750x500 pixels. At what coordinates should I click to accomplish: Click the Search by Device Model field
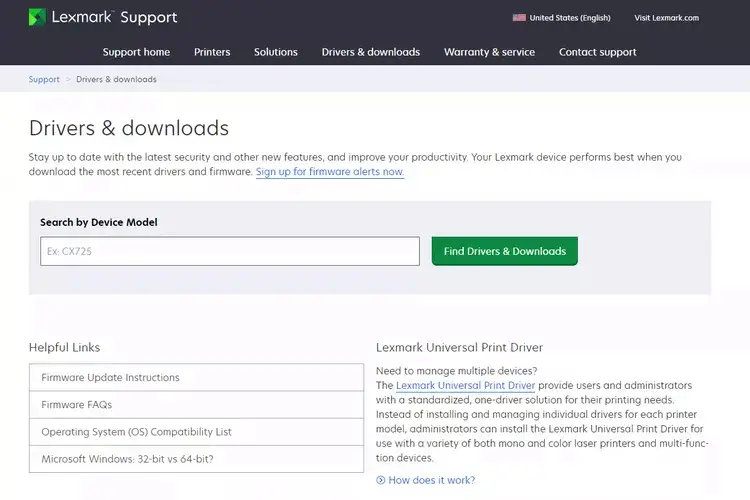tap(230, 251)
